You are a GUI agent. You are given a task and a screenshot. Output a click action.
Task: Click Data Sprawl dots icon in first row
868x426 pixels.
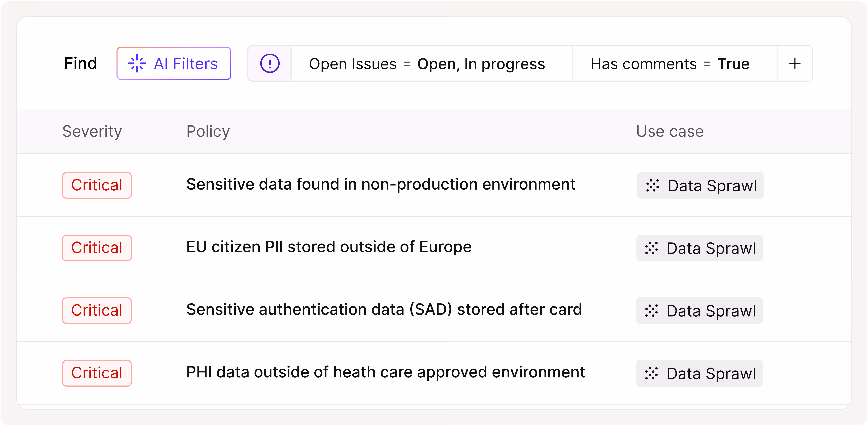pos(652,186)
